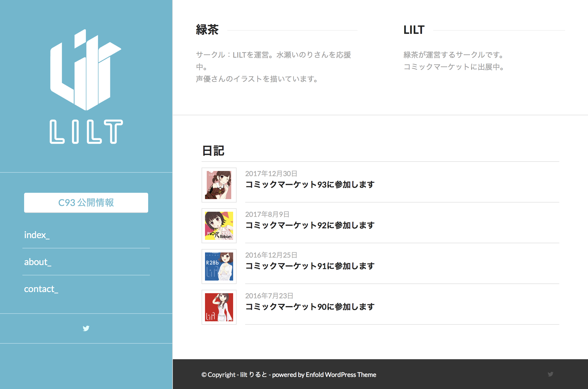Click the date 2016年12月25日
This screenshot has width=588, height=389.
(271, 255)
